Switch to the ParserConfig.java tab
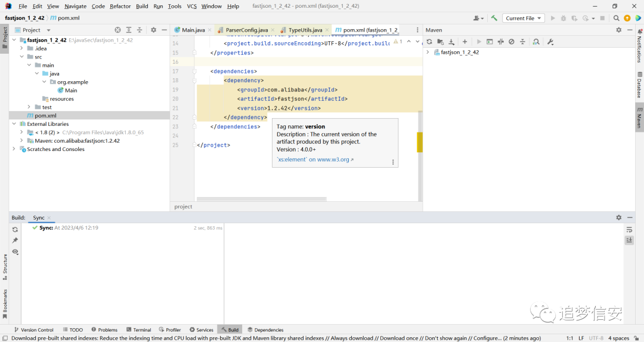The width and height of the screenshot is (644, 342). pos(246,30)
